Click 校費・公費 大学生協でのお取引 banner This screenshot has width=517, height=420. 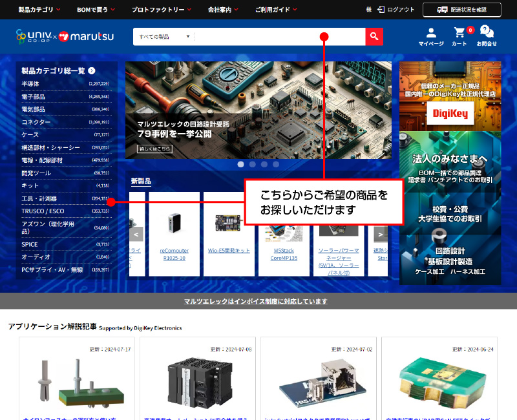pyautogui.click(x=450, y=214)
